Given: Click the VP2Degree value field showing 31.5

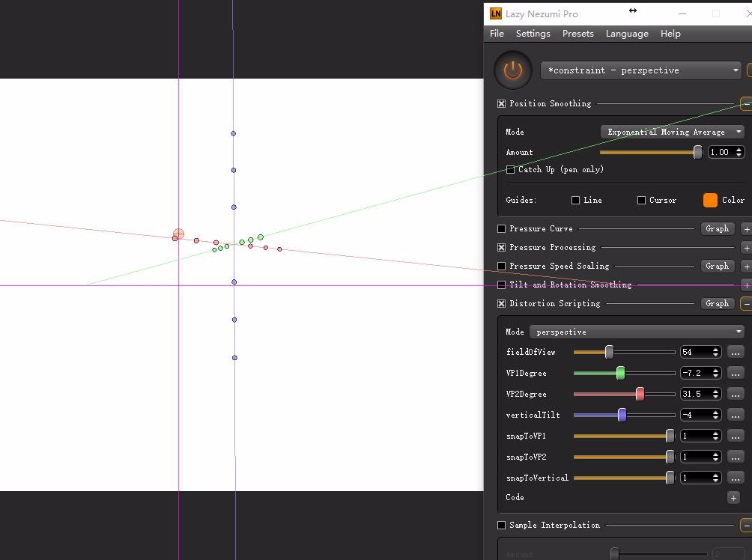Looking at the screenshot, I should (x=700, y=394).
